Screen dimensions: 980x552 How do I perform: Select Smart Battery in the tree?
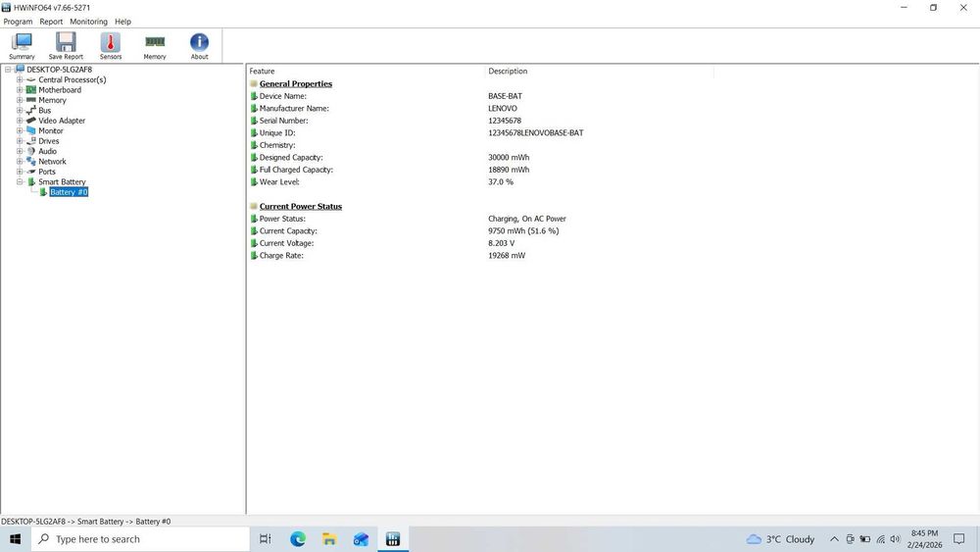click(x=62, y=182)
